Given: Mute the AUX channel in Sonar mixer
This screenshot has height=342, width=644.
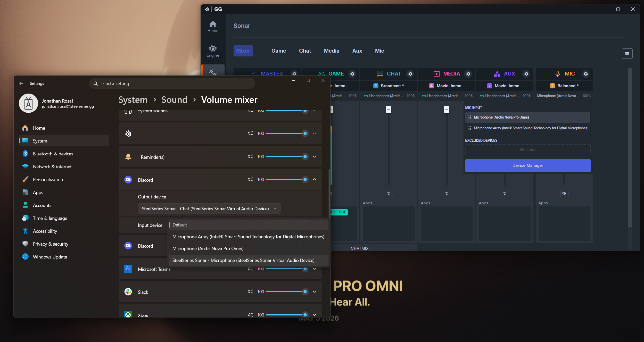Looking at the screenshot, I should pyautogui.click(x=505, y=193).
